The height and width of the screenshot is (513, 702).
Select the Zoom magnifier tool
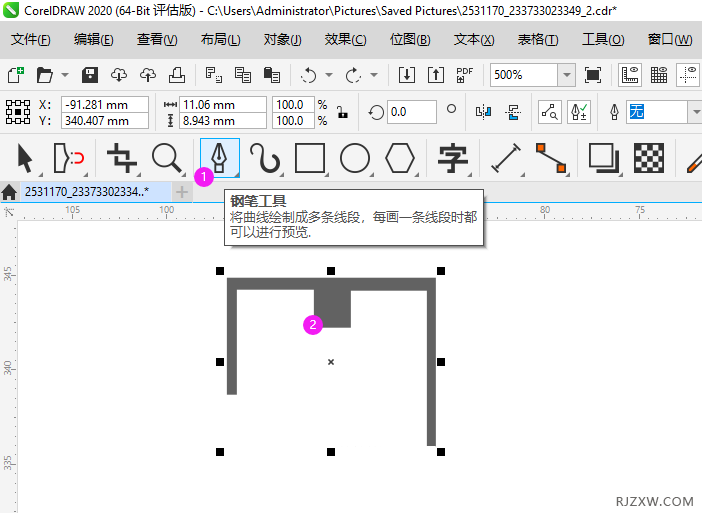[x=167, y=158]
